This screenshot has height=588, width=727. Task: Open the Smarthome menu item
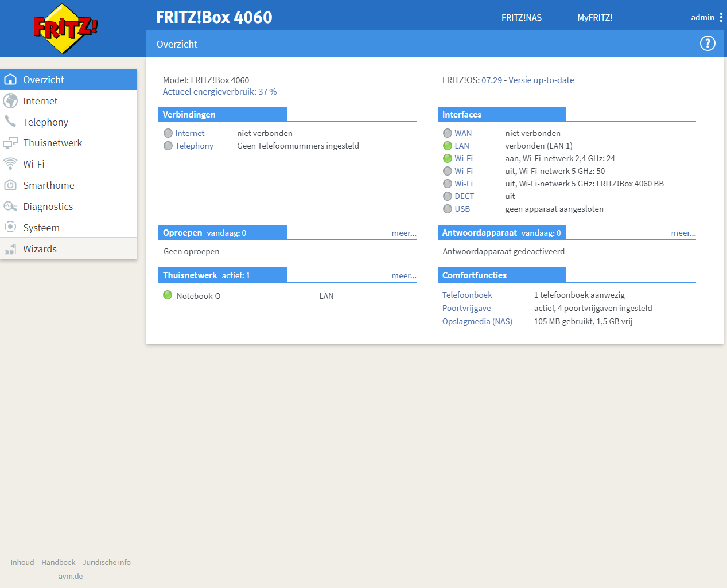pyautogui.click(x=69, y=185)
